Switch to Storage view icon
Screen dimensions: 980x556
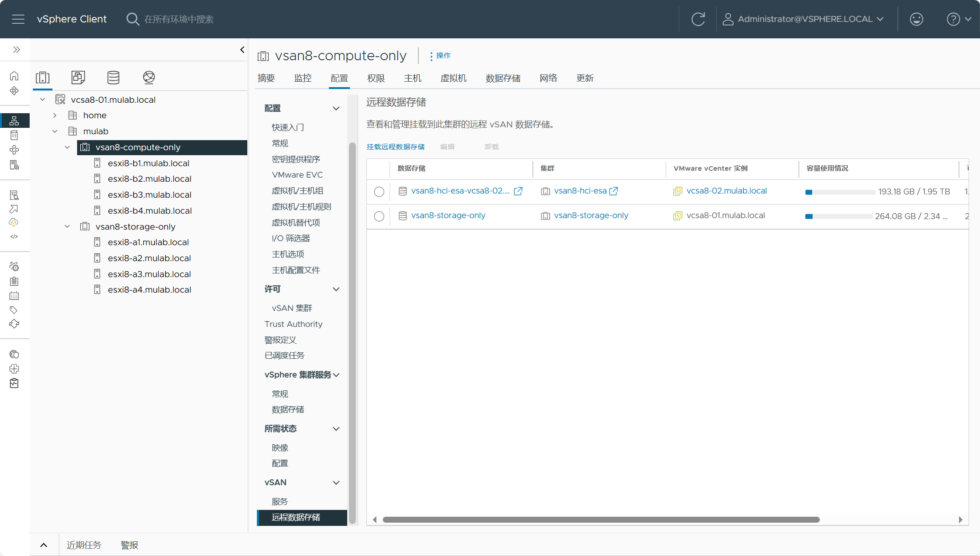coord(113,77)
